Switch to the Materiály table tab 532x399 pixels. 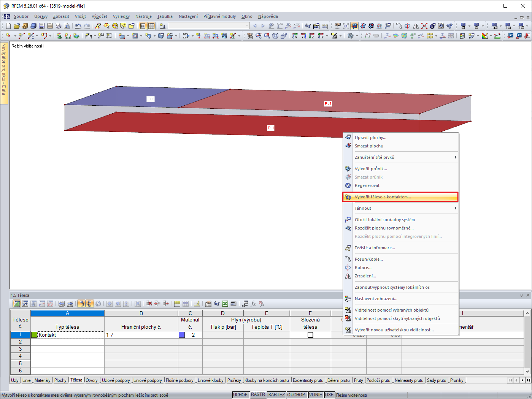42,380
